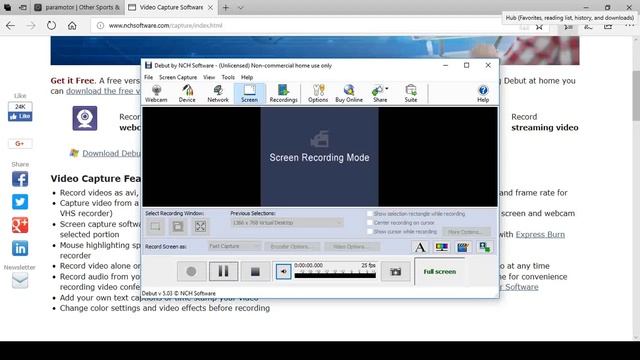The width and height of the screenshot is (640, 360).
Task: Add page to favorites star icon
Action: (x=539, y=27)
